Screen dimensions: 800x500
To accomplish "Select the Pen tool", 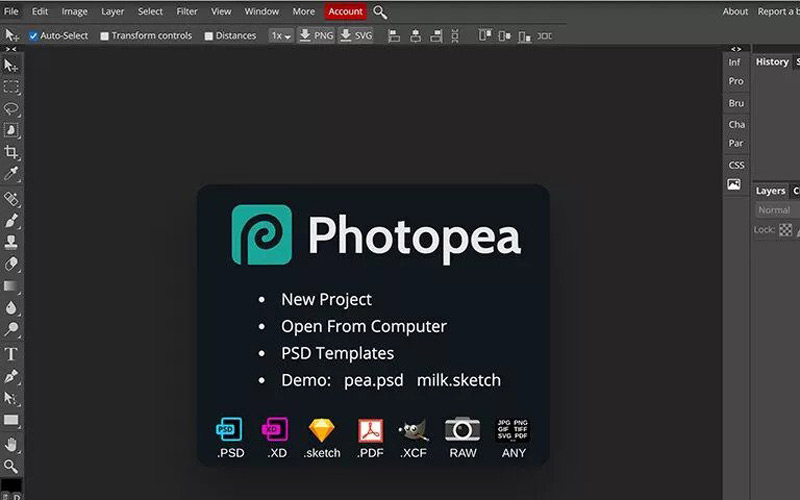I will tap(11, 376).
